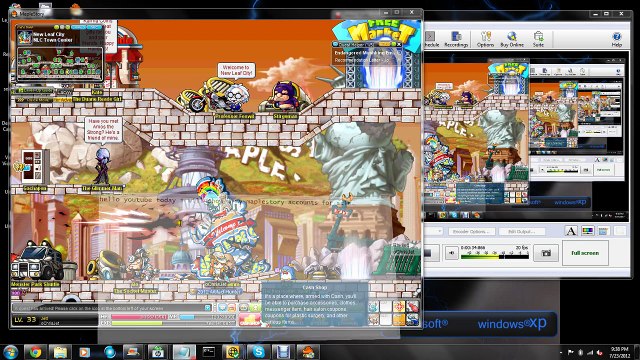Click the Monster Park Shuttle vehicle
The height and width of the screenshot is (360, 640).
point(36,260)
